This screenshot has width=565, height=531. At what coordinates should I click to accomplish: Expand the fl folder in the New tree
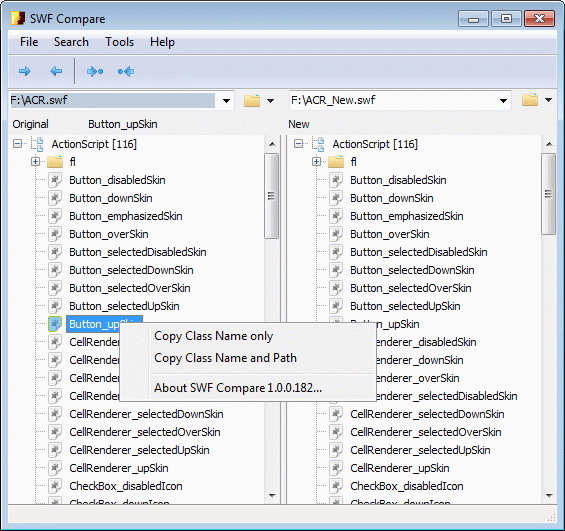(316, 162)
